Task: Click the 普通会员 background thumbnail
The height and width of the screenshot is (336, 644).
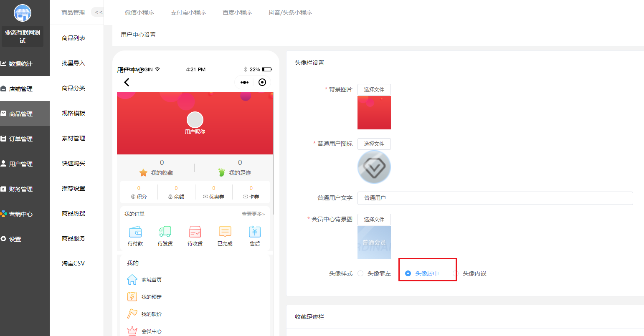Action: 374,243
